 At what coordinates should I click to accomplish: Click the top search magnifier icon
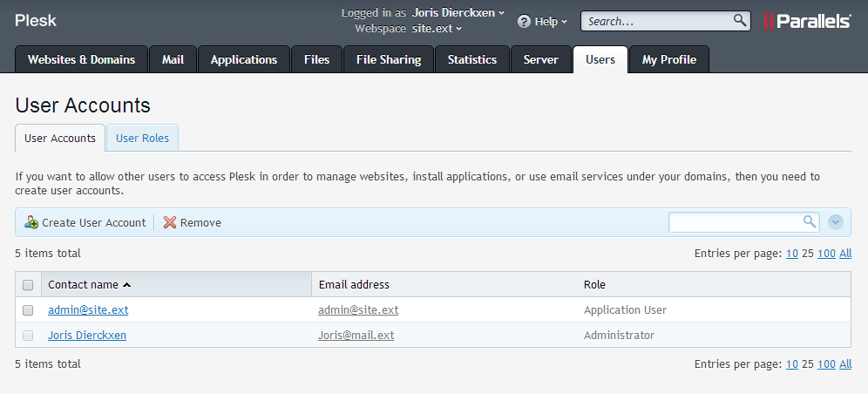click(x=739, y=20)
